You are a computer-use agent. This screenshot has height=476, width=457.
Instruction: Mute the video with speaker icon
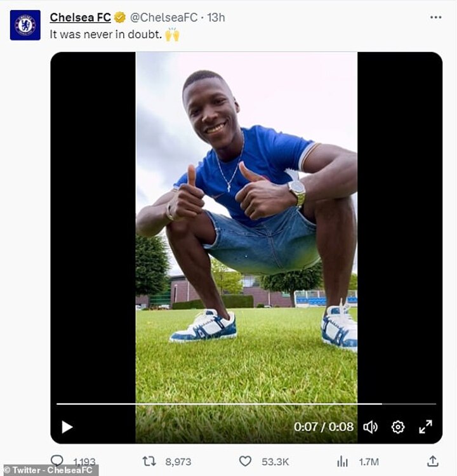pyautogui.click(x=370, y=427)
